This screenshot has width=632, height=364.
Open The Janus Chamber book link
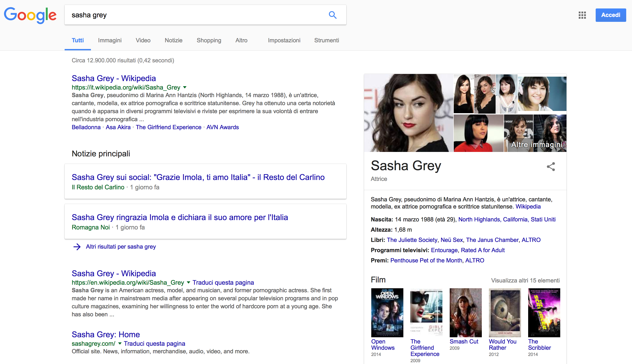pyautogui.click(x=492, y=240)
